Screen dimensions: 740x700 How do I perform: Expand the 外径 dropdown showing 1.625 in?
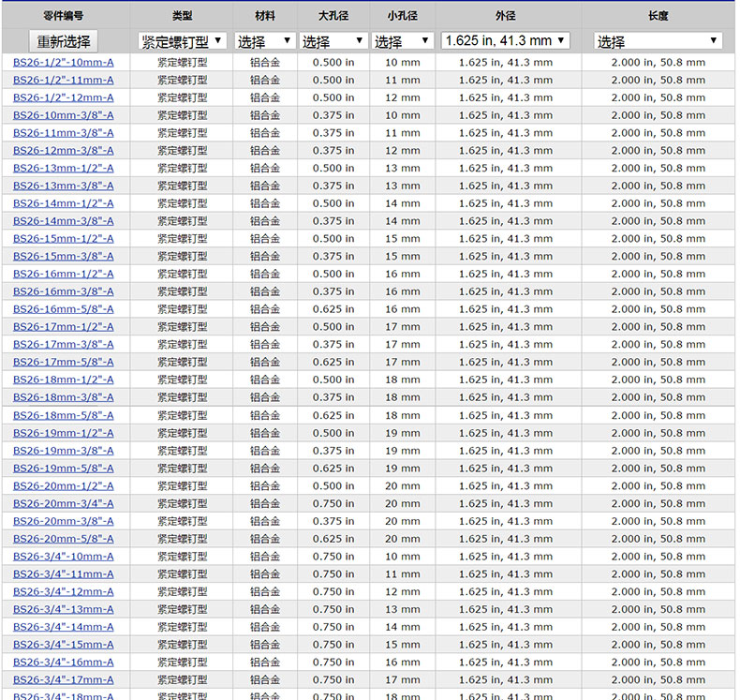tap(505, 40)
